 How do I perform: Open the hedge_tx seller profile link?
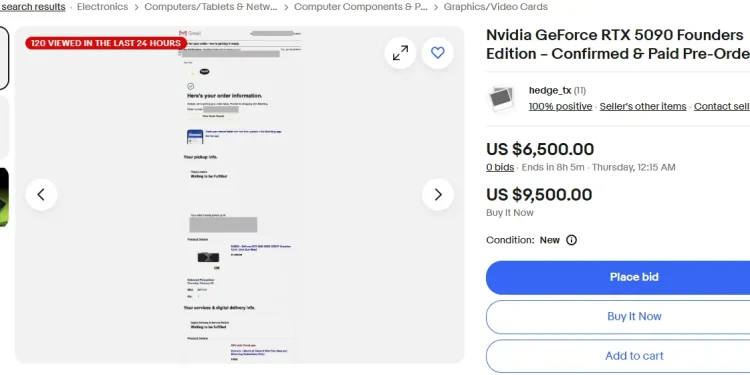[x=550, y=90]
